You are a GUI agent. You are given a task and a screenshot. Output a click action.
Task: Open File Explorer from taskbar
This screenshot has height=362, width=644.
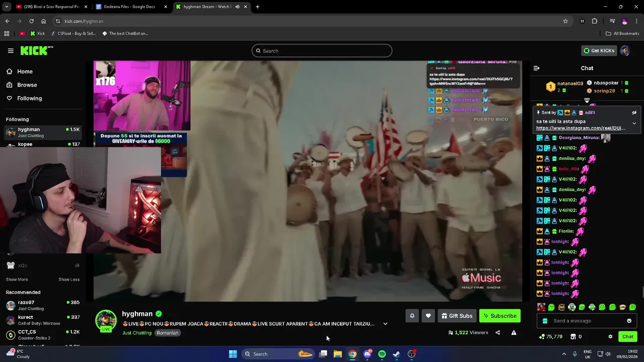pos(338,354)
